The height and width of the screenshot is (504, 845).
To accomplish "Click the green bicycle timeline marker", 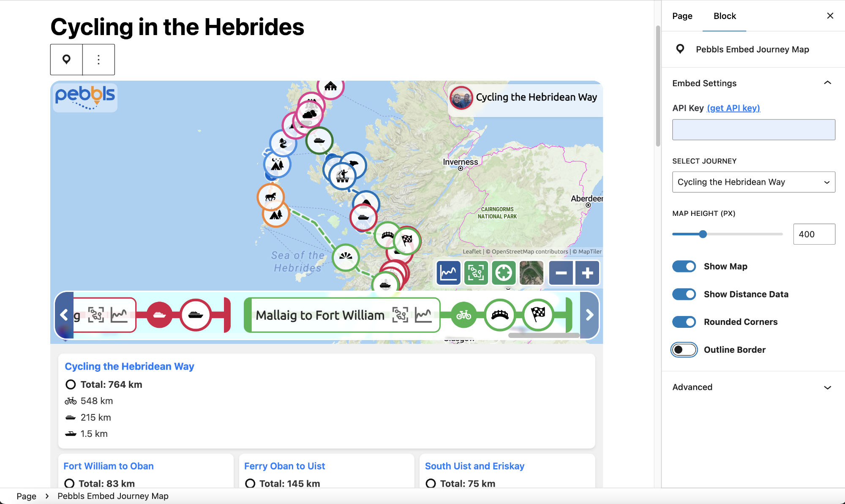I will click(463, 315).
